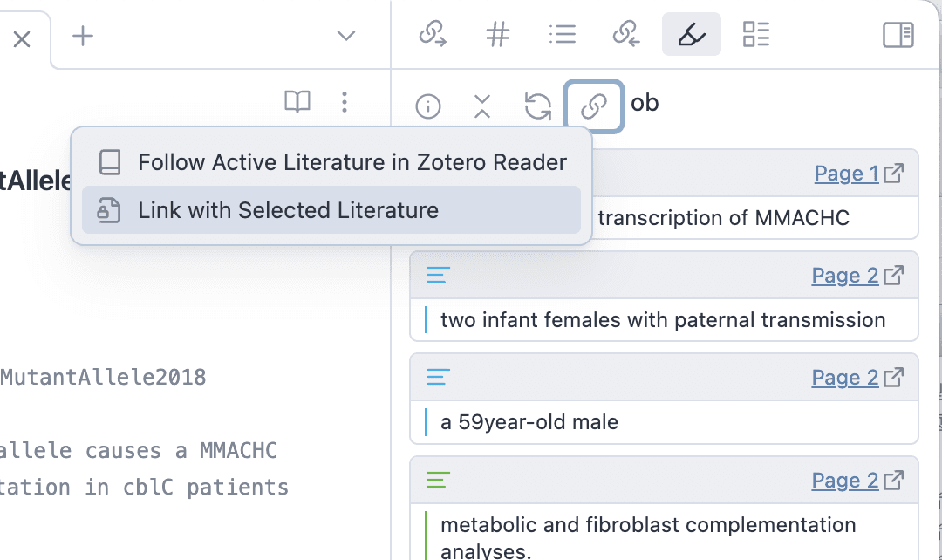Show literature info icon
The width and height of the screenshot is (942, 560).
428,106
